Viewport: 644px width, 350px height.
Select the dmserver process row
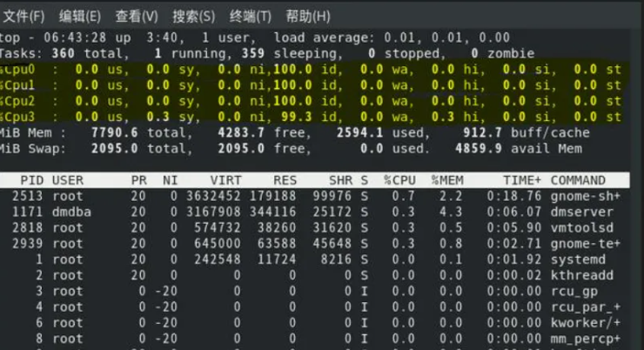(x=315, y=212)
